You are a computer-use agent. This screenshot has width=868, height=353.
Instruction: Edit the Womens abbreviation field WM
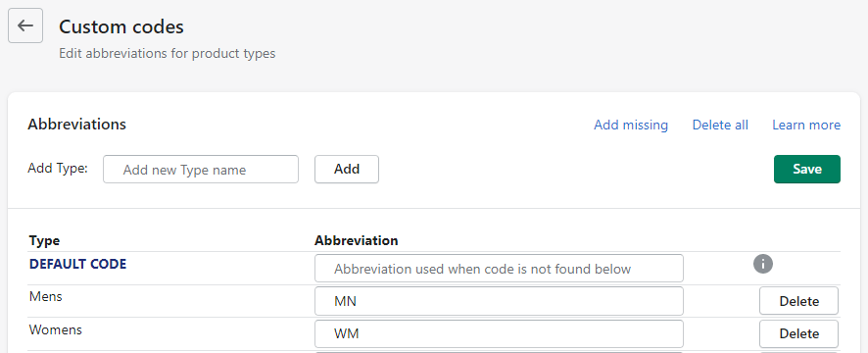pos(499,334)
